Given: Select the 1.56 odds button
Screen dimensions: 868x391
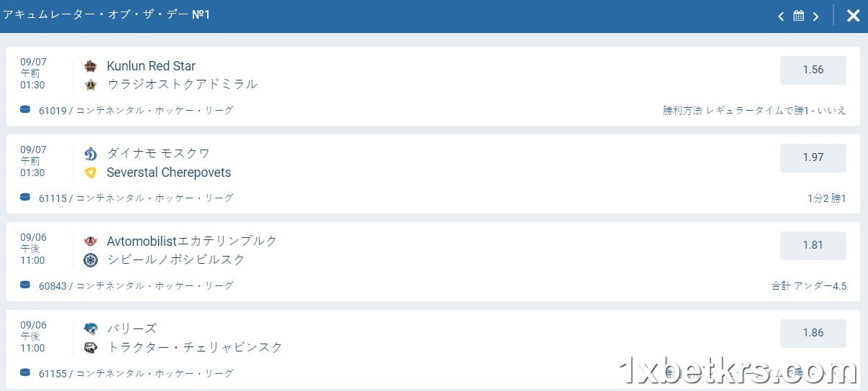Looking at the screenshot, I should point(813,70).
